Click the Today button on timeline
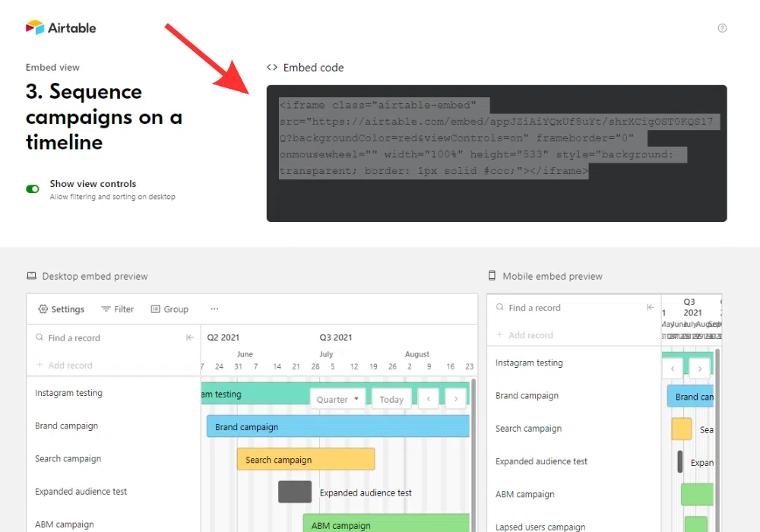This screenshot has height=532, width=760. 391,399
